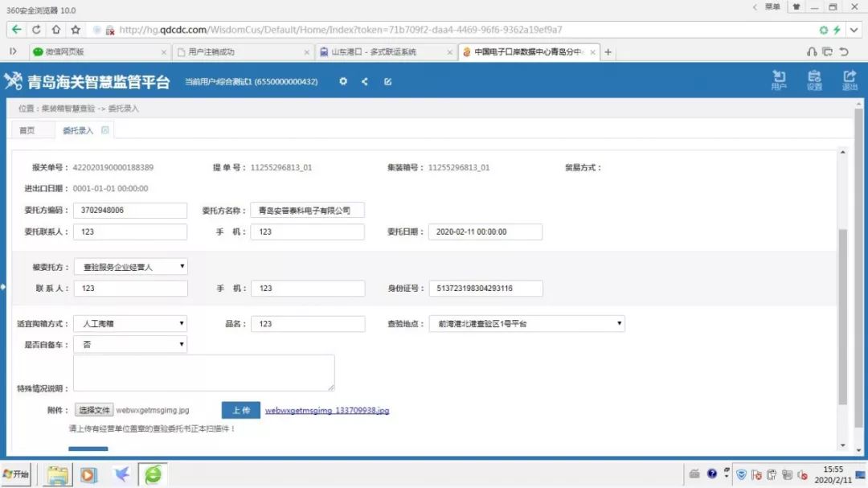Expand the 被委托方 dropdown
868x488 pixels.
point(130,266)
